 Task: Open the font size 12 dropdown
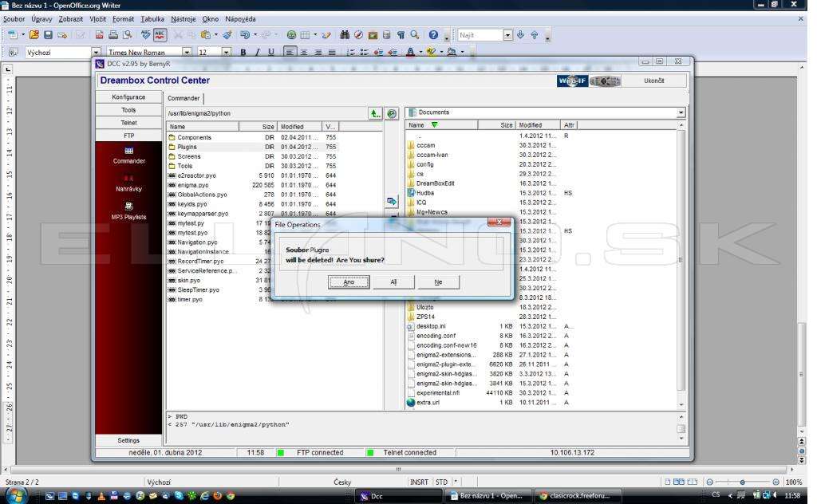[226, 52]
